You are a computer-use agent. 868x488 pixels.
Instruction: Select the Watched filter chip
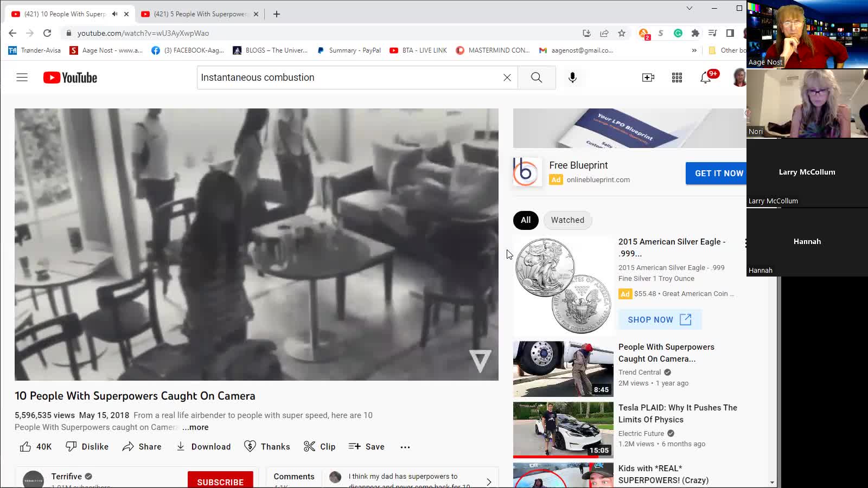(x=567, y=220)
